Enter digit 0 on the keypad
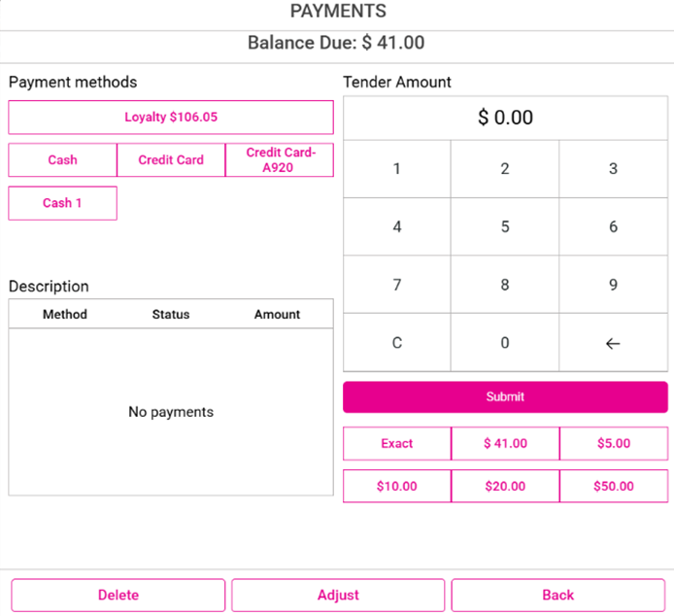Image resolution: width=674 pixels, height=616 pixels. pyautogui.click(x=505, y=343)
